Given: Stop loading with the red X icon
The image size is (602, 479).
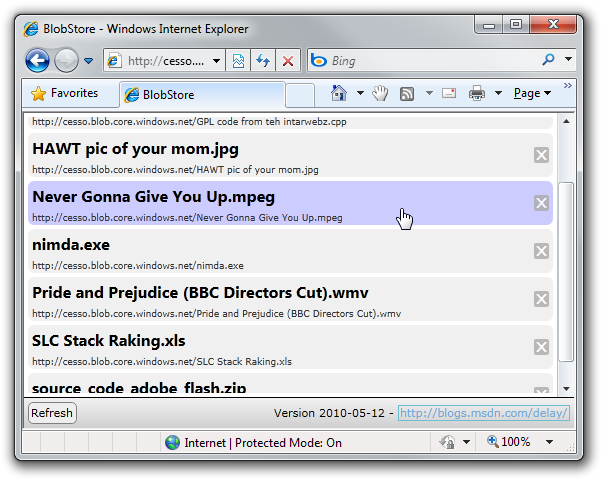Looking at the screenshot, I should tap(288, 61).
